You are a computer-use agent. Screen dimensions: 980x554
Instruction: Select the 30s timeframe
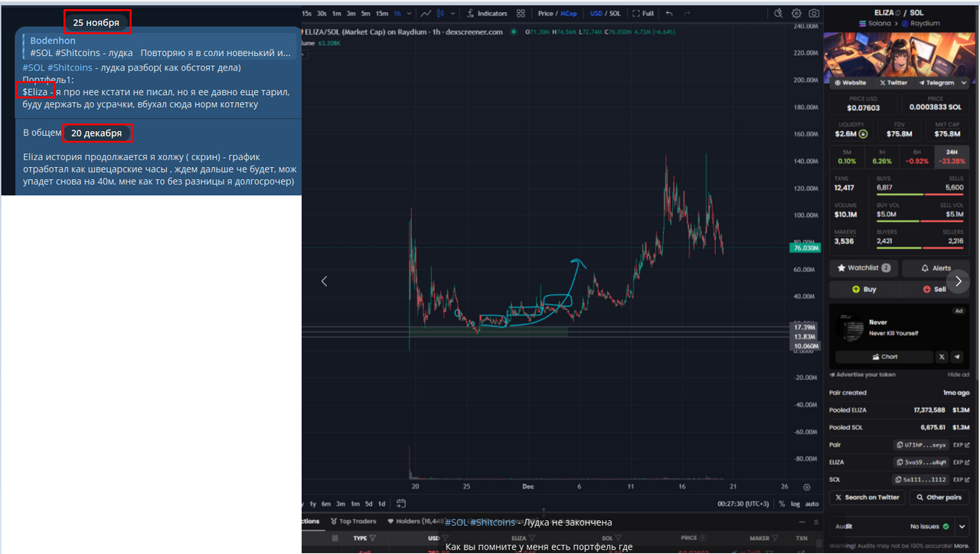pos(322,13)
